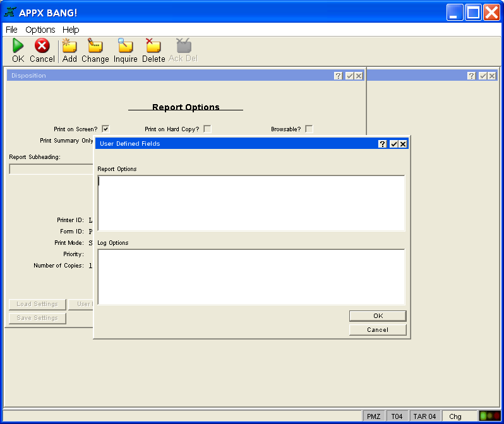Select the Inquire mode toolbar icon
The height and width of the screenshot is (424, 504).
coord(125,46)
